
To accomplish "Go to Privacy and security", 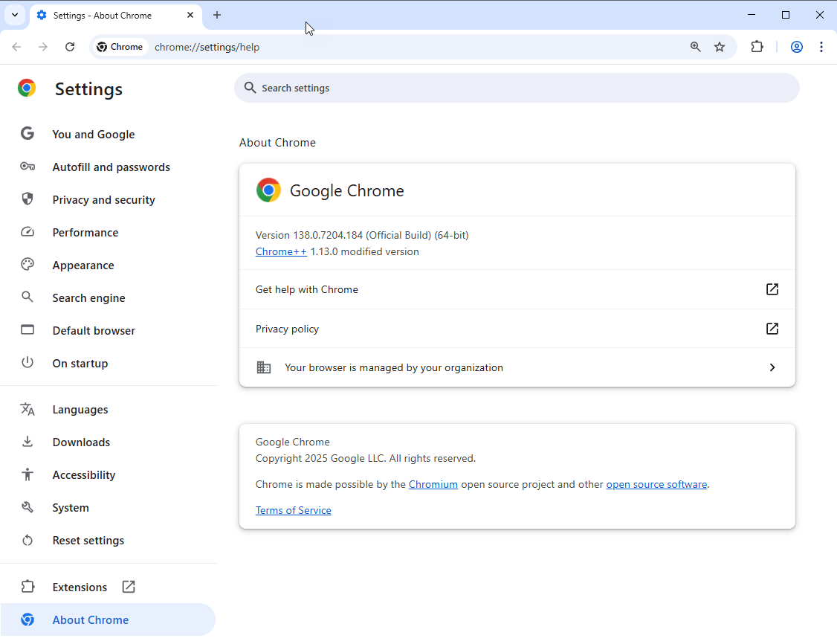I will (x=103, y=200).
